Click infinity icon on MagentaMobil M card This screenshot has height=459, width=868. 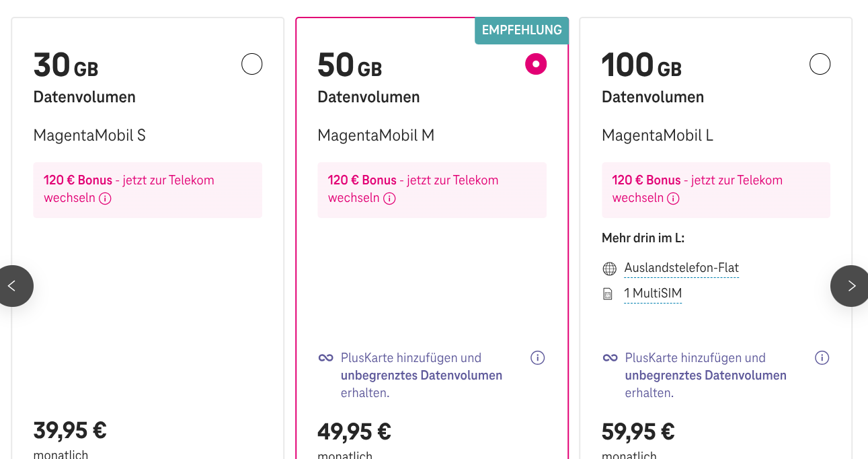pyautogui.click(x=326, y=358)
